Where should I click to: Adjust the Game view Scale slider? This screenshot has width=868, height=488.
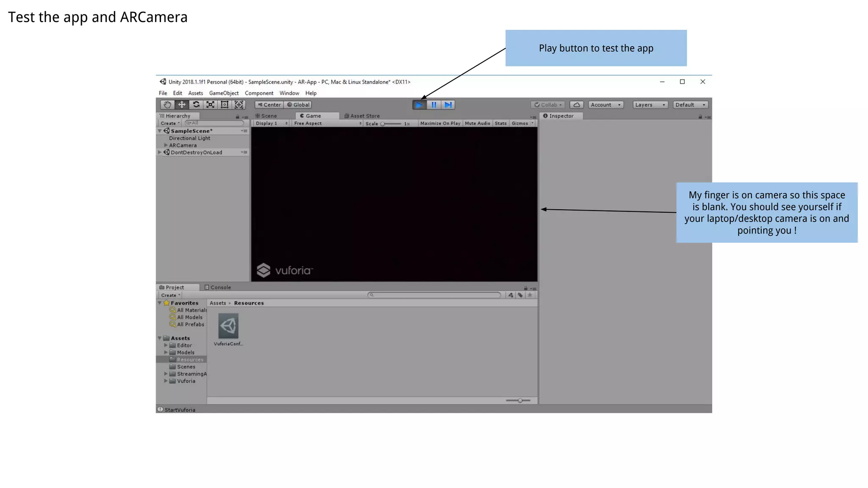[x=383, y=124]
